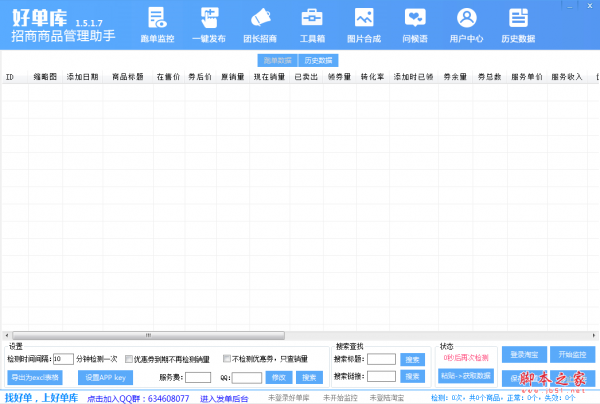
Task: Click the 券后价 column header
Action: 200,77
